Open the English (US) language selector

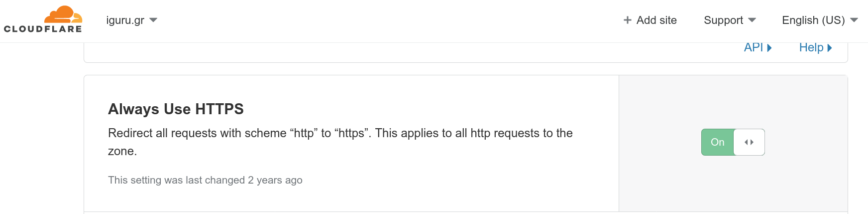pos(820,20)
